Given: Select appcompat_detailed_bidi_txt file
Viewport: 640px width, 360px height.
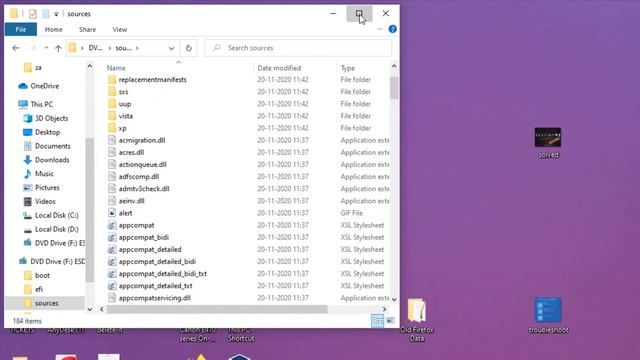Looking at the screenshot, I should click(162, 274).
